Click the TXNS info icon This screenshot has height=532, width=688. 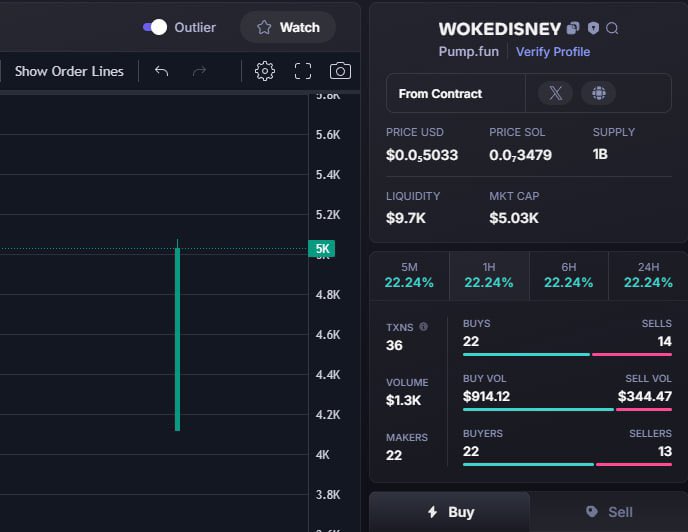coord(423,327)
